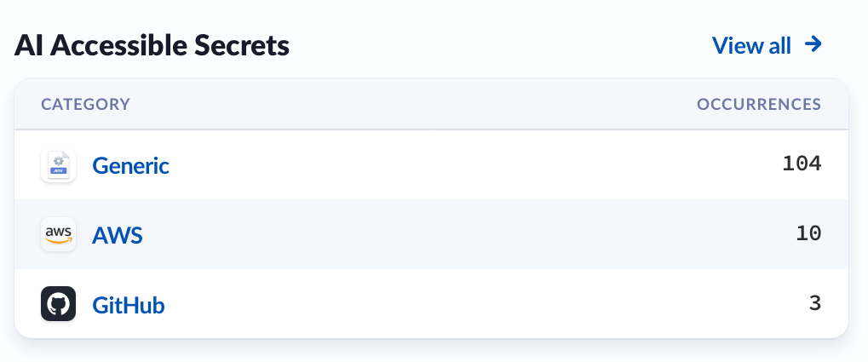Screen dimensions: 868x362
Task: Click the 10 occurrences count for AWS
Action: click(808, 233)
